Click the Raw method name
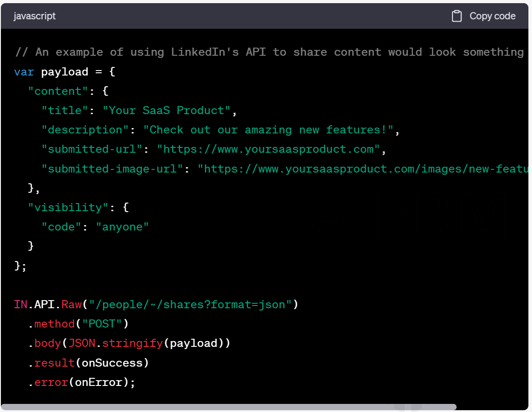 tap(71, 305)
